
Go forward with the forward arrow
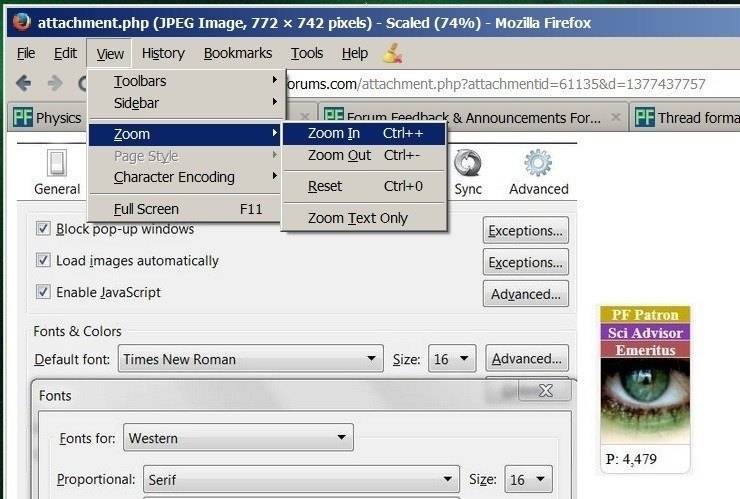55,84
